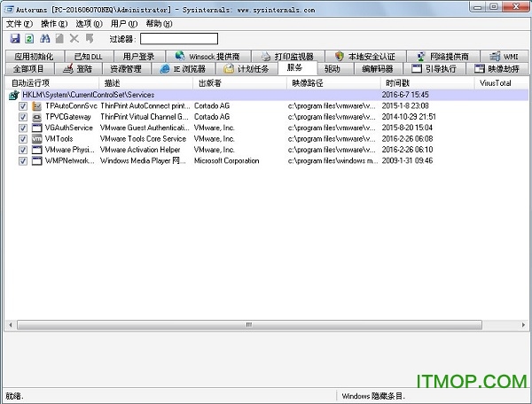Open the Winsock 提供商 tab
The image size is (532, 404).
tap(208, 57)
